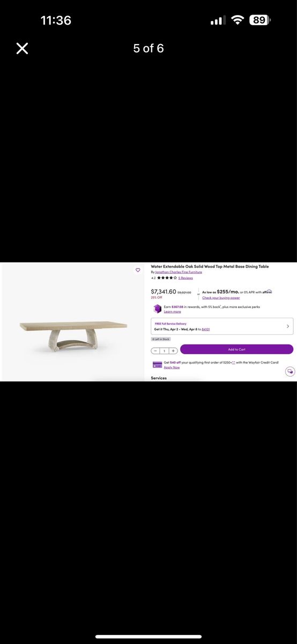The image size is (297, 644).
Task: Decrease the quantity with the minus button
Action: coord(155,350)
